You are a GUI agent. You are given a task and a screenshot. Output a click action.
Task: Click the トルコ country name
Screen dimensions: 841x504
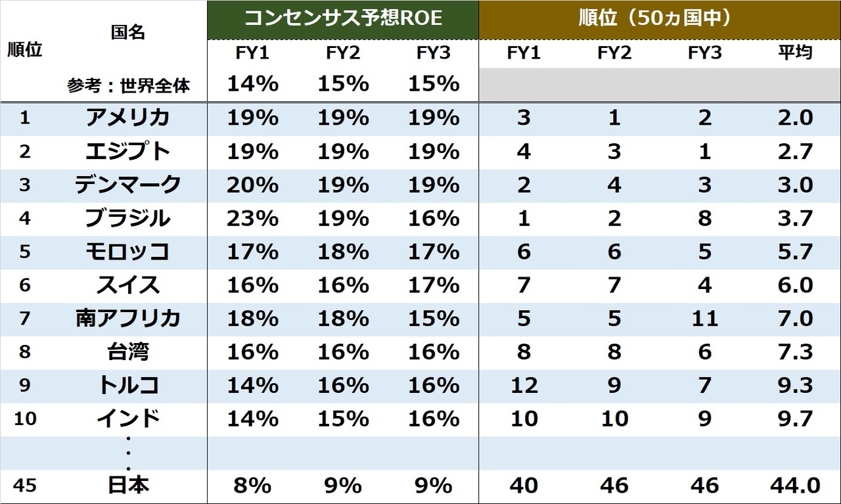(x=127, y=385)
